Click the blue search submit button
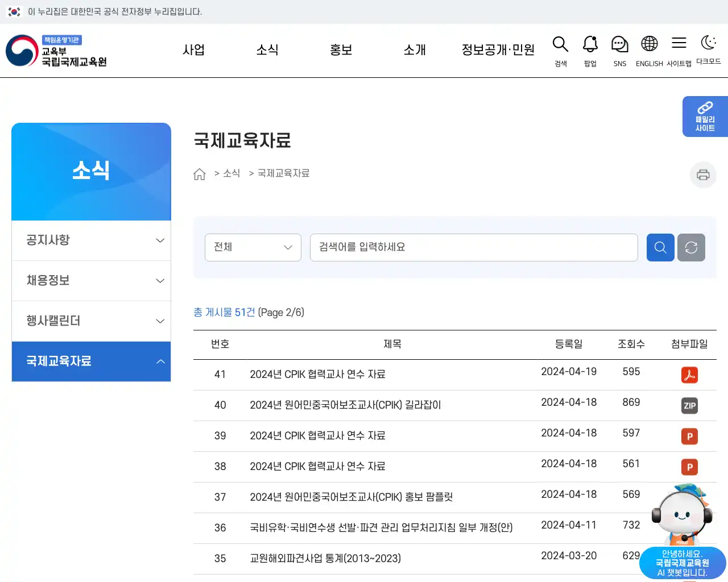Viewport: 728px width, 582px height. [x=660, y=247]
